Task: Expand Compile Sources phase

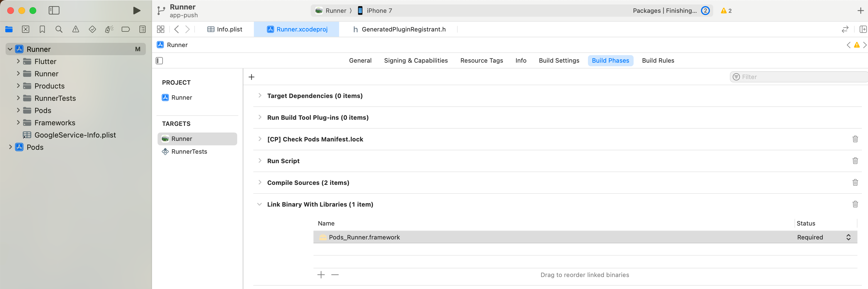Action: tap(260, 183)
